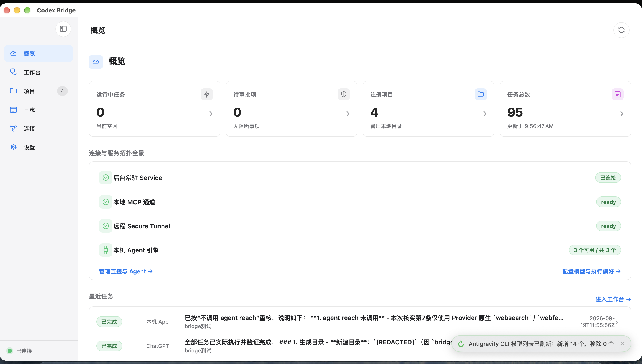Click the 最近任务 section heading
This screenshot has width=642, height=364.
click(x=101, y=296)
